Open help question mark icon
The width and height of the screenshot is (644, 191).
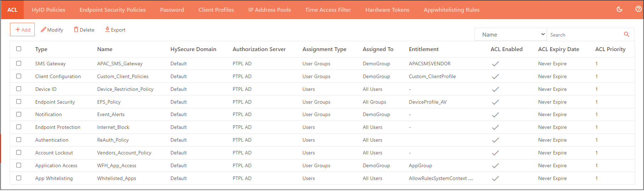click(x=638, y=10)
